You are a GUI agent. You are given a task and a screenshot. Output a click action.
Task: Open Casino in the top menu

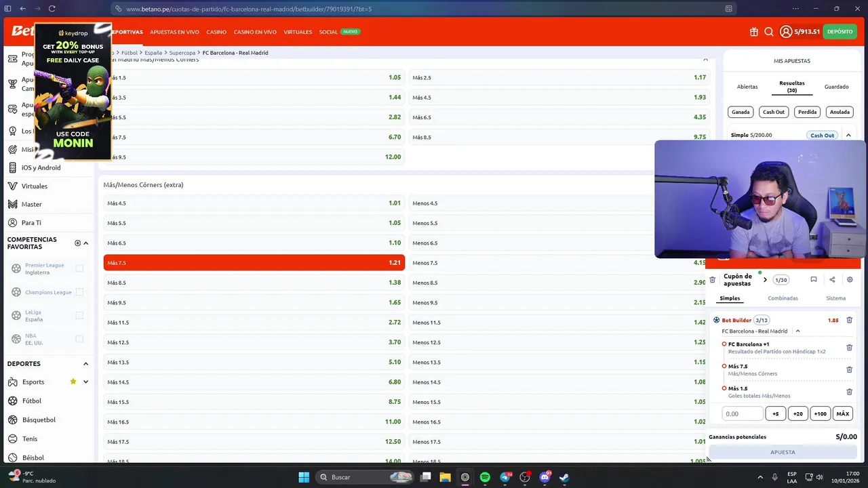tap(216, 32)
